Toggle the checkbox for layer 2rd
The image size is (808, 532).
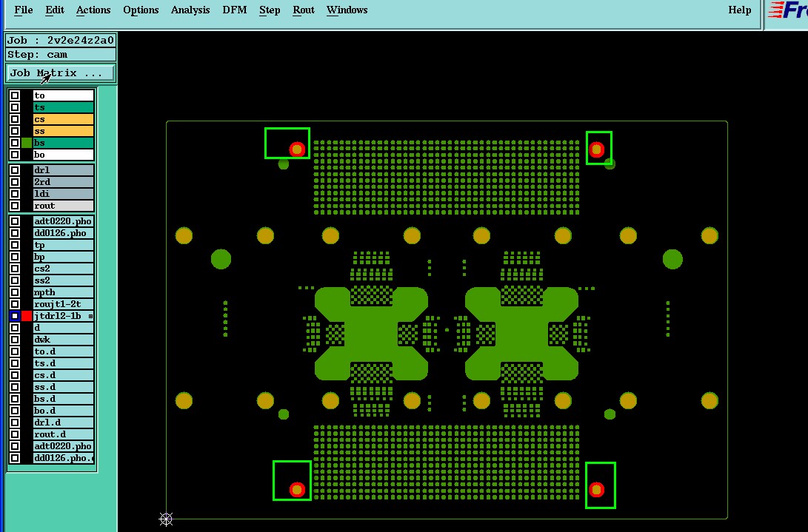point(15,182)
